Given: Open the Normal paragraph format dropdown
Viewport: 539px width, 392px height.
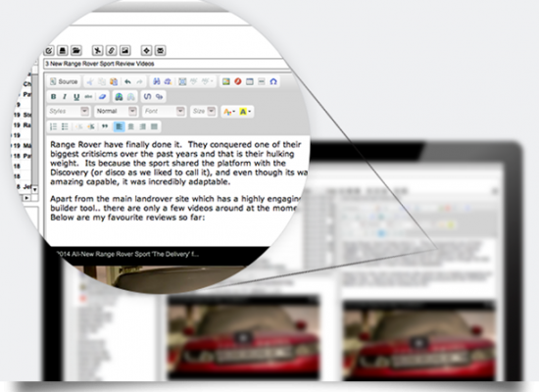Looking at the screenshot, I should pyautogui.click(x=116, y=112).
